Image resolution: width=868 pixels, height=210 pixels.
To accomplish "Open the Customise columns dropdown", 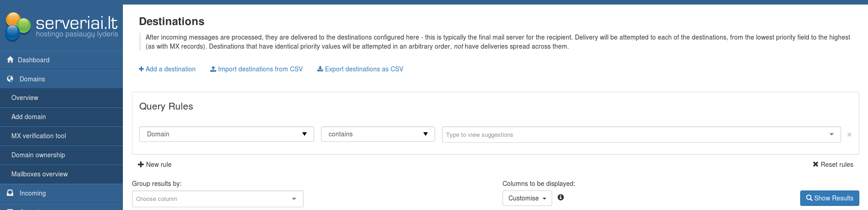I will (x=527, y=198).
